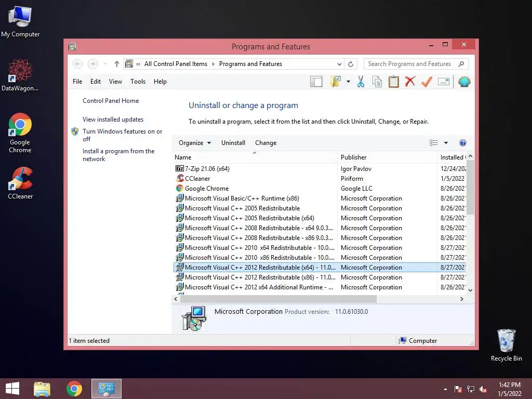
Task: Click the Properties toolbar icon
Action: [444, 82]
